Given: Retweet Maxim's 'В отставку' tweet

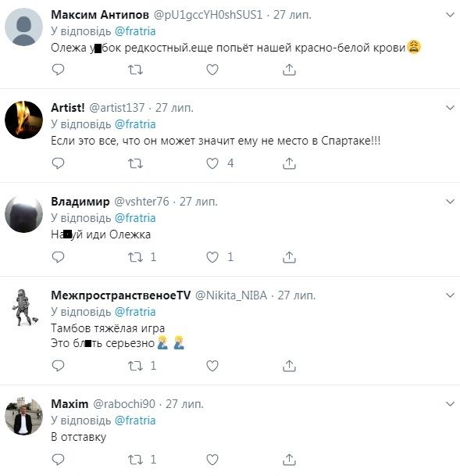Looking at the screenshot, I should point(135,460).
